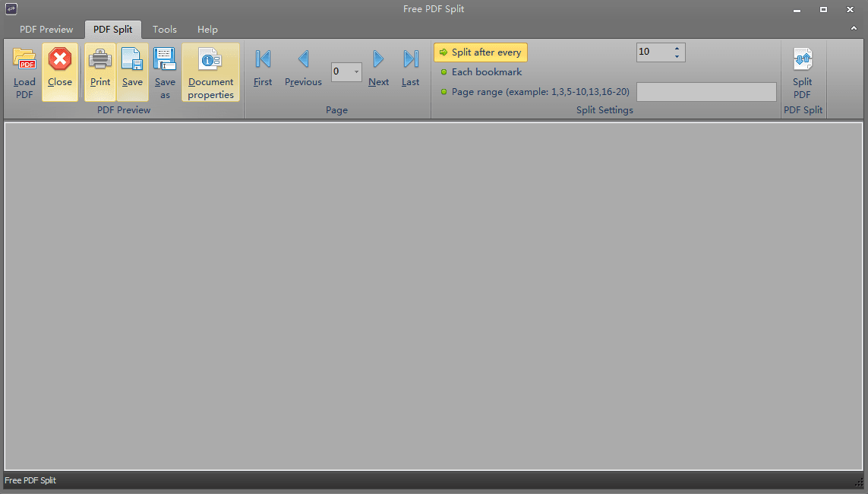Click the PDF Preview group label
This screenshot has width=868, height=494.
pos(124,110)
